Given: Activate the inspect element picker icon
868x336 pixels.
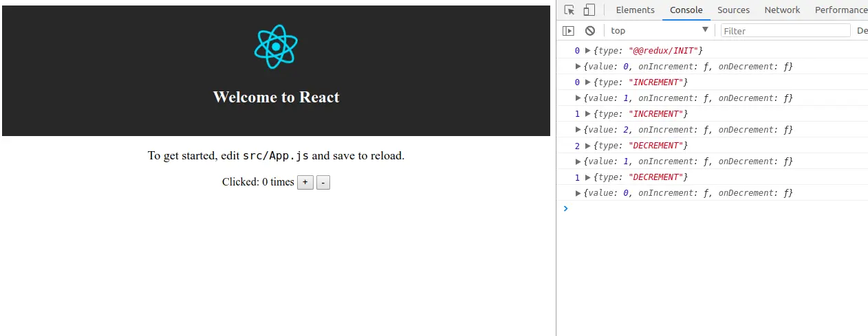Looking at the screenshot, I should [569, 10].
